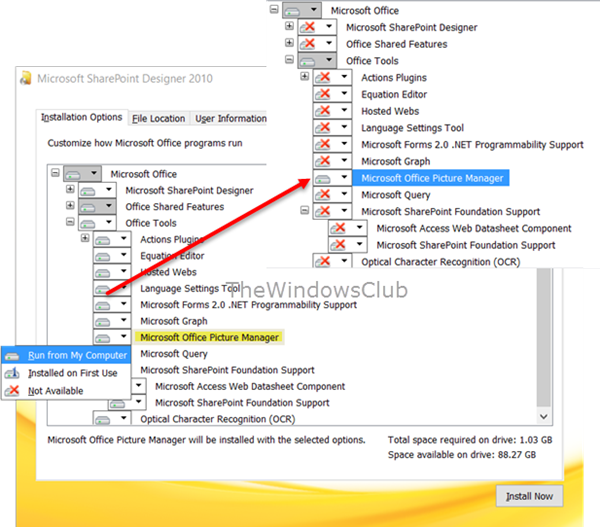The width and height of the screenshot is (600, 527).
Task: Choose Installed on First Use option
Action: [x=66, y=373]
